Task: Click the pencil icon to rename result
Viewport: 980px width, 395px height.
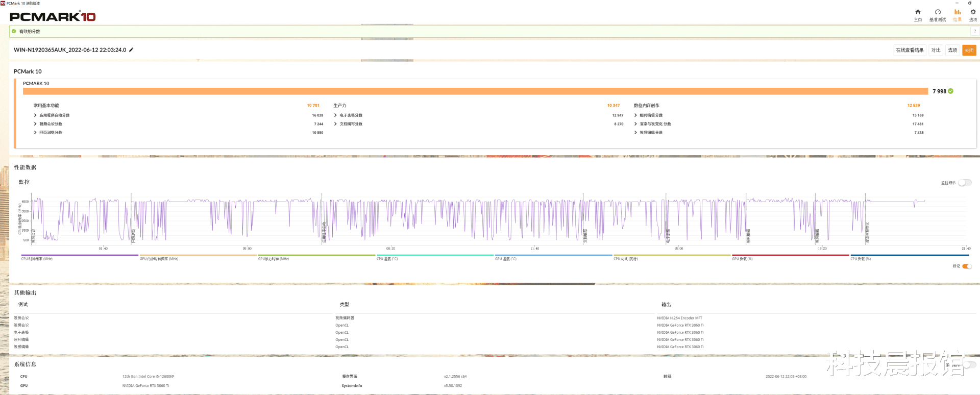Action: [x=131, y=50]
